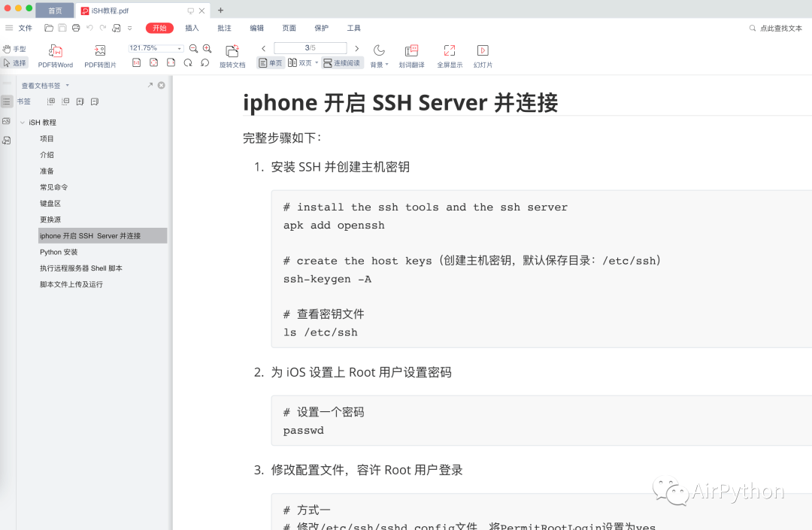Click the fit page icon

point(154,62)
